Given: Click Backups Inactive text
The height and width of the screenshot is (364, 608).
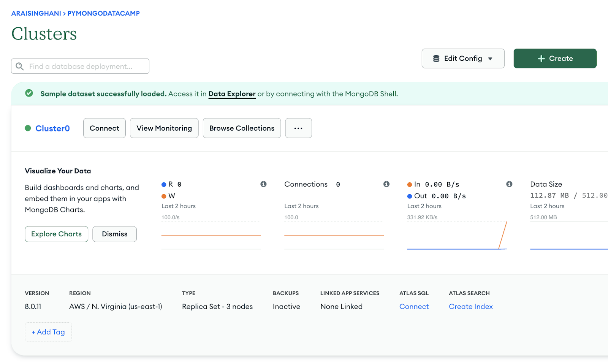Looking at the screenshot, I should pyautogui.click(x=287, y=307).
